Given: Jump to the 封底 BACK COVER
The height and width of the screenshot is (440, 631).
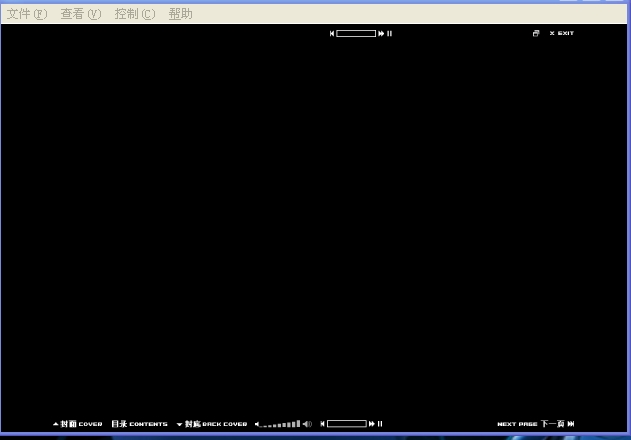Looking at the screenshot, I should point(212,424).
